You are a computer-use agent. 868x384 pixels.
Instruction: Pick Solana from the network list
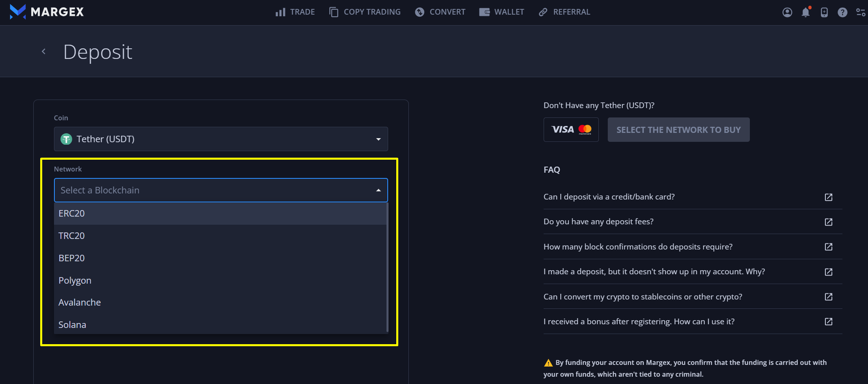click(72, 325)
